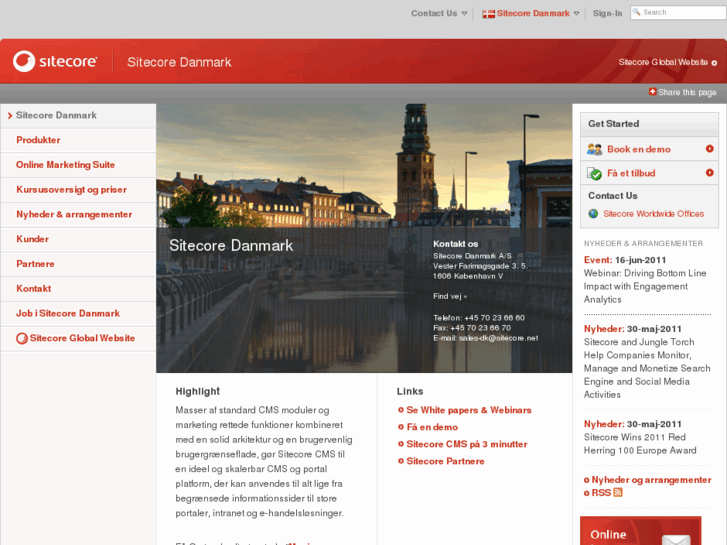Click the arrow circle next to Få et tilbud
Screen dimensions: 727x545
pyautogui.click(x=709, y=173)
